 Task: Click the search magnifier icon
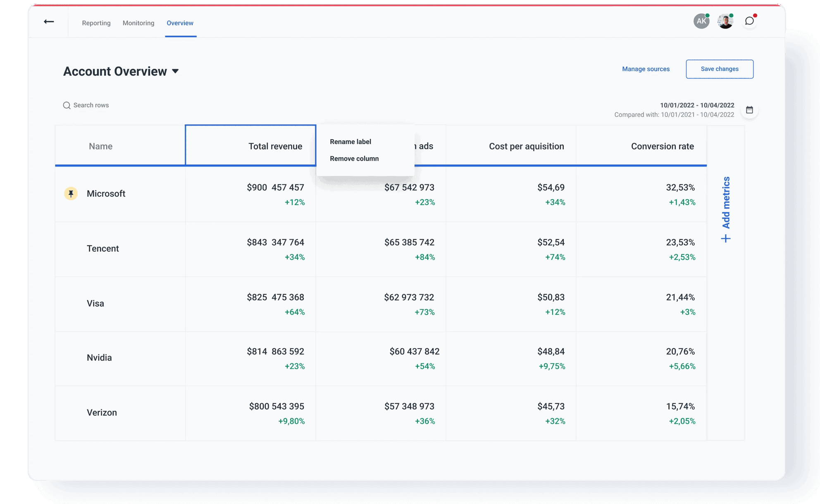click(67, 105)
